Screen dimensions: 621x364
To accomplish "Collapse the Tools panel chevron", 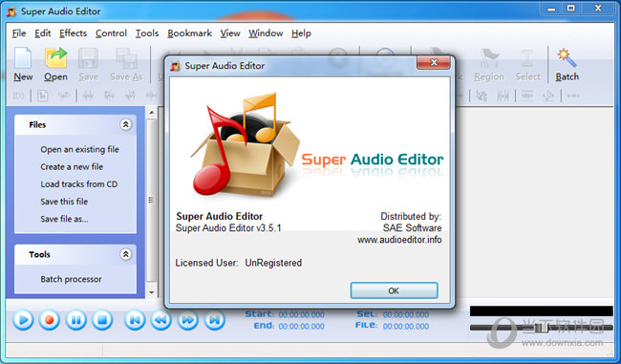I will click(x=125, y=254).
